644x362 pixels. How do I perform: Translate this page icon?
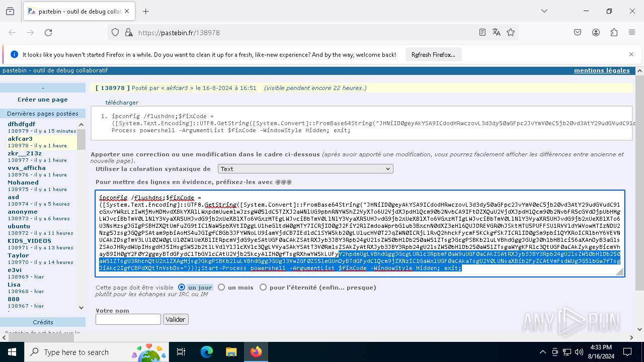point(497,32)
